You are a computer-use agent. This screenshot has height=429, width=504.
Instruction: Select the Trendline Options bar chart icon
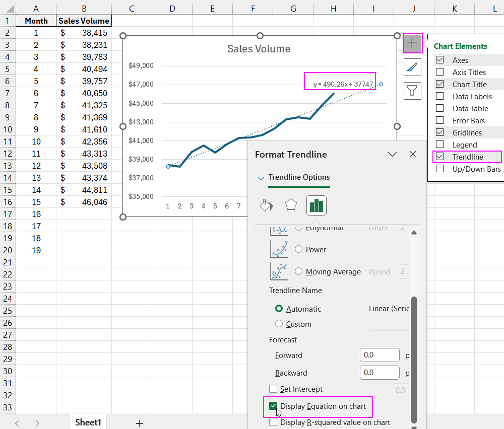[316, 205]
